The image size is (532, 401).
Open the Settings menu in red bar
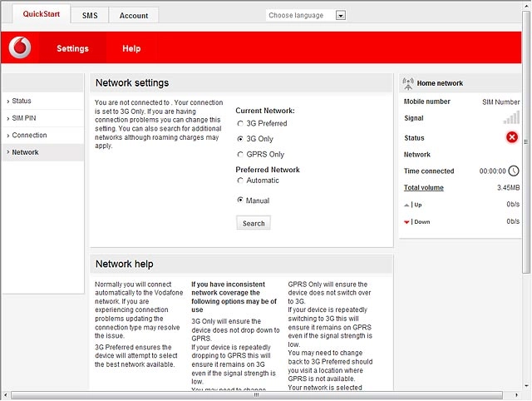[x=72, y=48]
